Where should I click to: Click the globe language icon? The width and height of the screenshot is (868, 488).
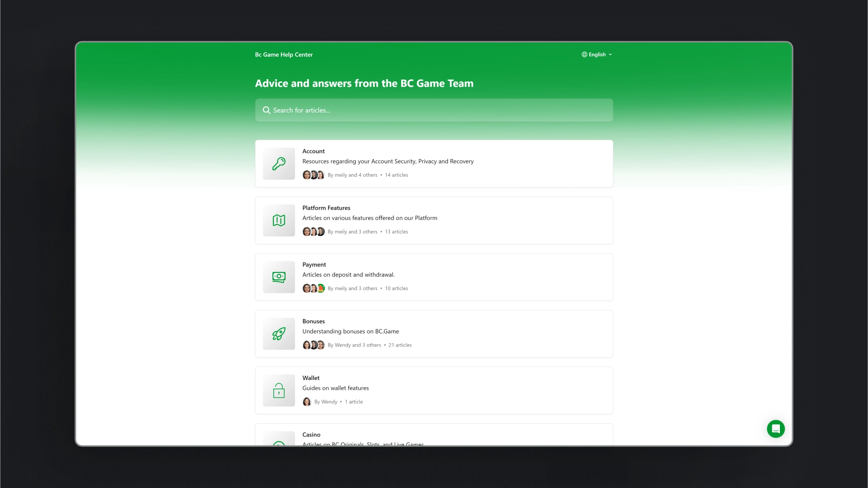click(584, 55)
